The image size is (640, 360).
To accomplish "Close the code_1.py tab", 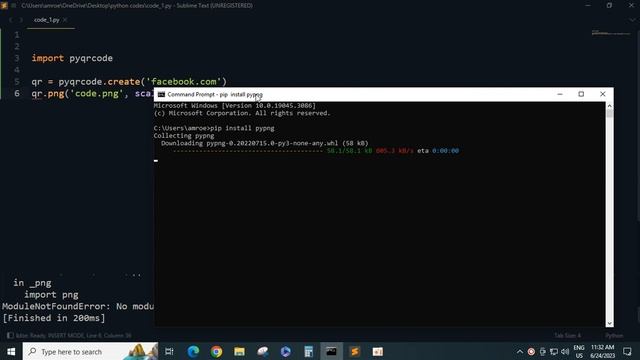I will tap(65, 20).
